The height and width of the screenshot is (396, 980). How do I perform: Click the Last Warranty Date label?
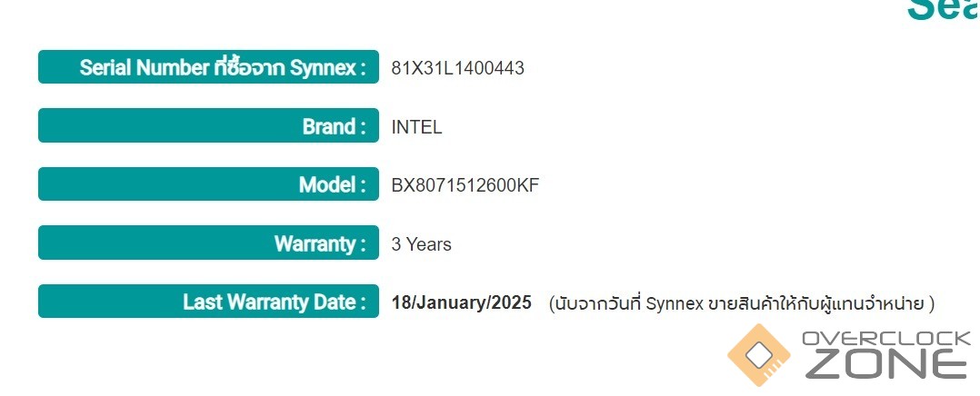click(x=274, y=302)
